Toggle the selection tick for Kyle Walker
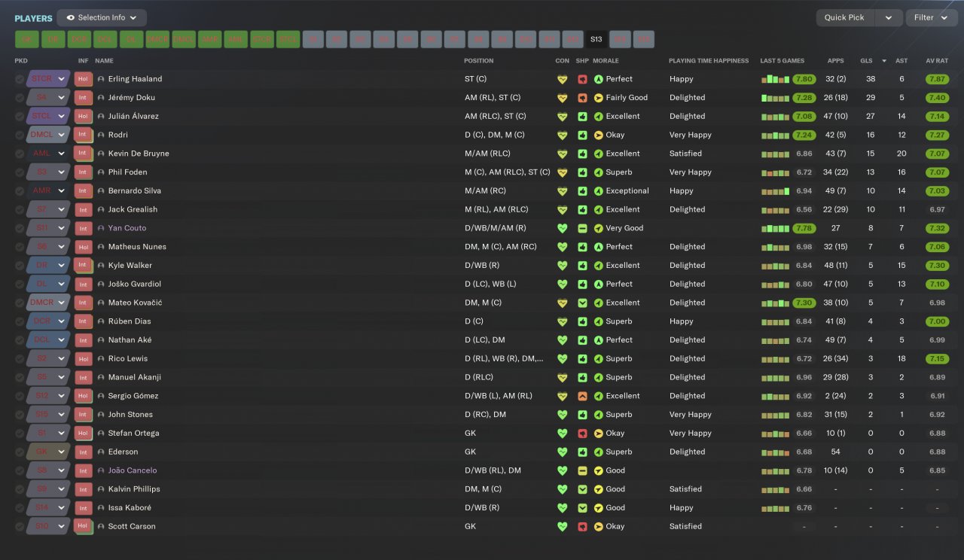Image resolution: width=964 pixels, height=560 pixels. tap(19, 266)
